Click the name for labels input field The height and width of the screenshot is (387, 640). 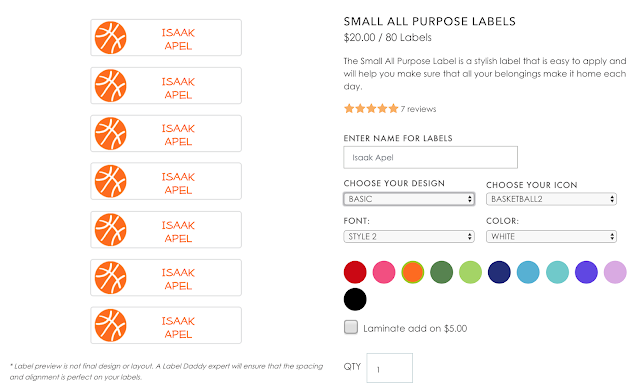431,157
